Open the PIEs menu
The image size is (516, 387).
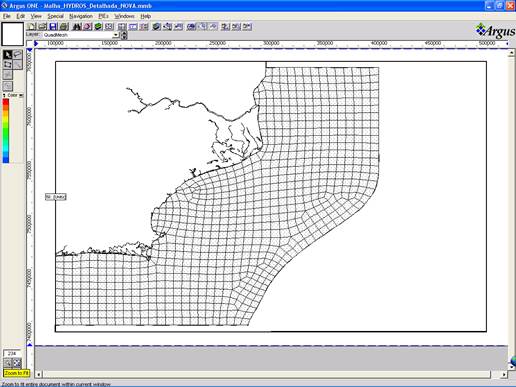[103, 16]
